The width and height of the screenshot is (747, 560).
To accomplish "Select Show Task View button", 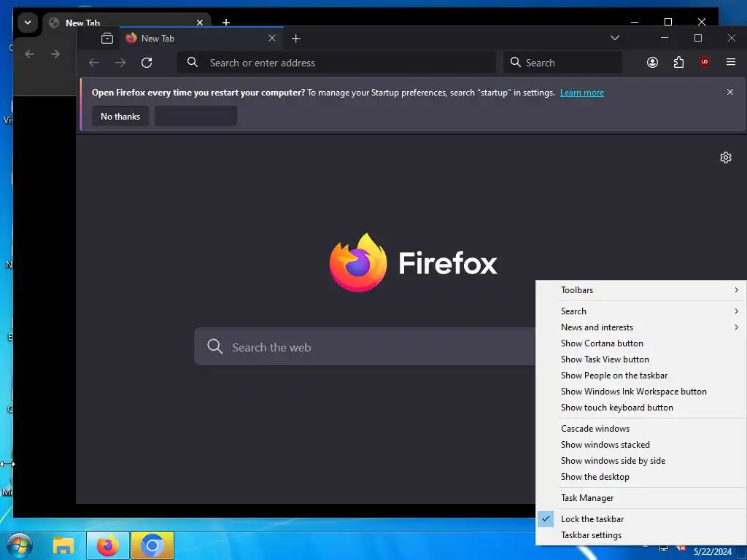I will 641,359.
